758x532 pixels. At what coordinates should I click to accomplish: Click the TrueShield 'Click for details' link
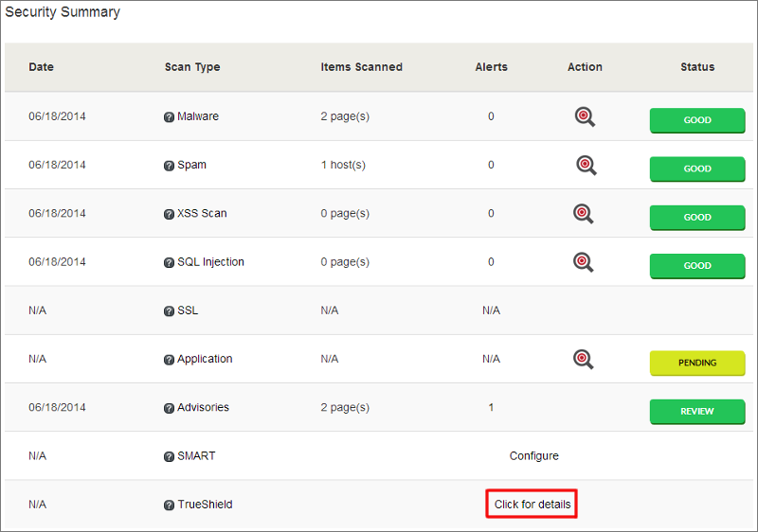point(532,505)
